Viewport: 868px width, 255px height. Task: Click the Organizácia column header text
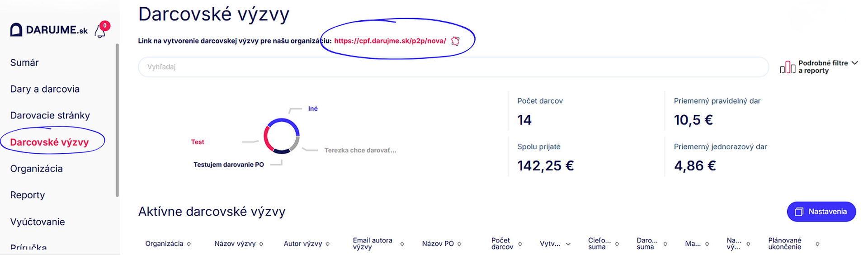point(164,244)
